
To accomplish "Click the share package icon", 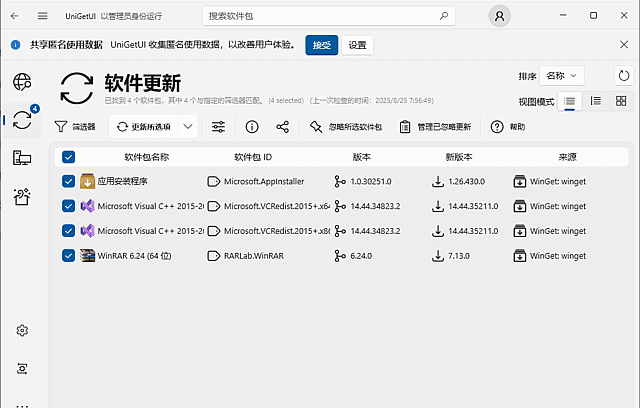I will click(x=282, y=126).
